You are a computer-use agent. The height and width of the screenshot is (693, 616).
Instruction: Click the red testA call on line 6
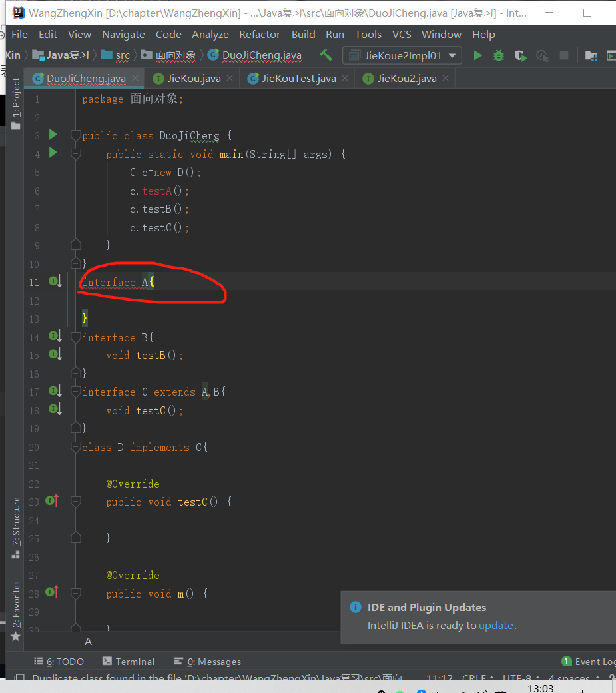(156, 191)
